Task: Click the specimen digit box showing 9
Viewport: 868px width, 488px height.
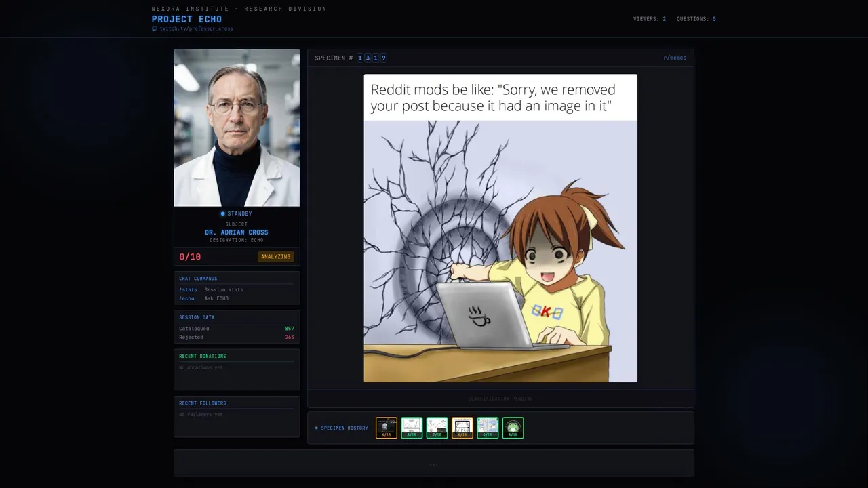Action: click(383, 58)
